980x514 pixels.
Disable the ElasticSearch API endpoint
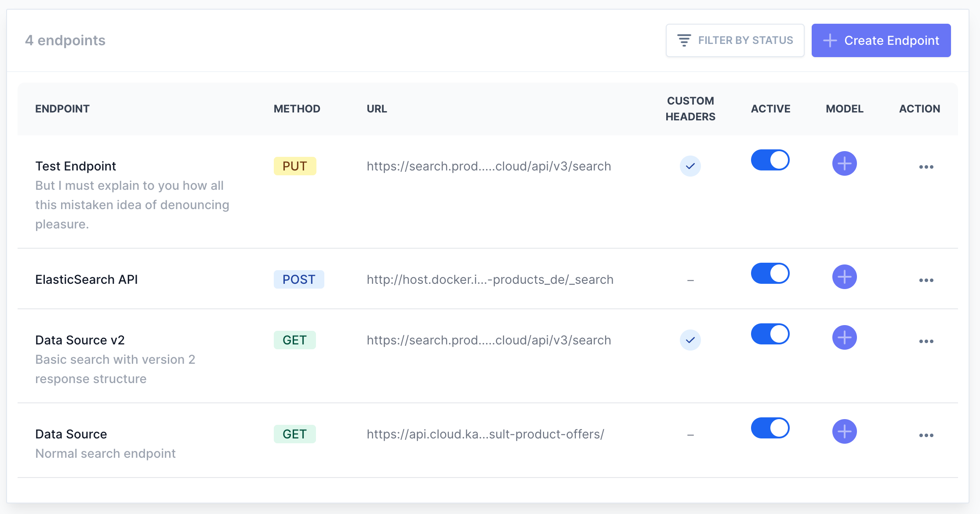[x=770, y=273]
